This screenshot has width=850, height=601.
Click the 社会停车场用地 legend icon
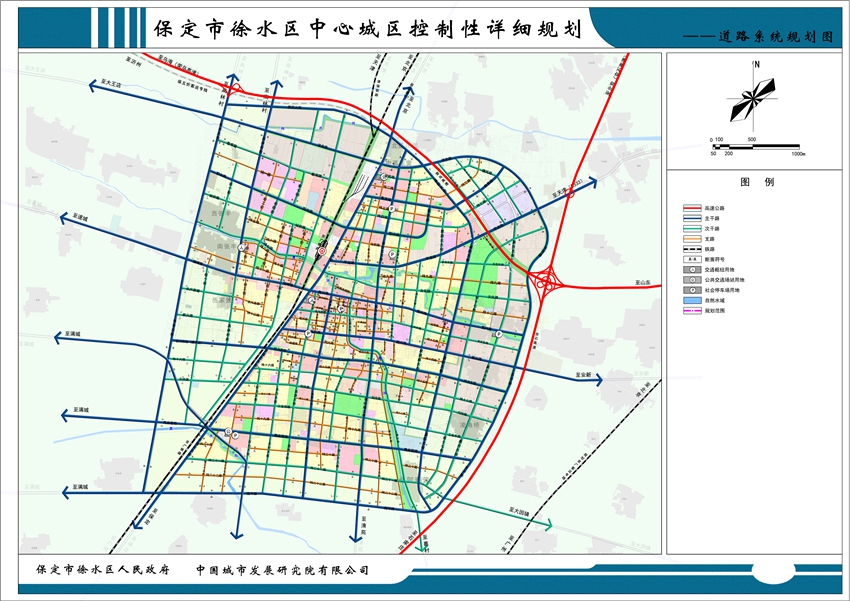693,291
